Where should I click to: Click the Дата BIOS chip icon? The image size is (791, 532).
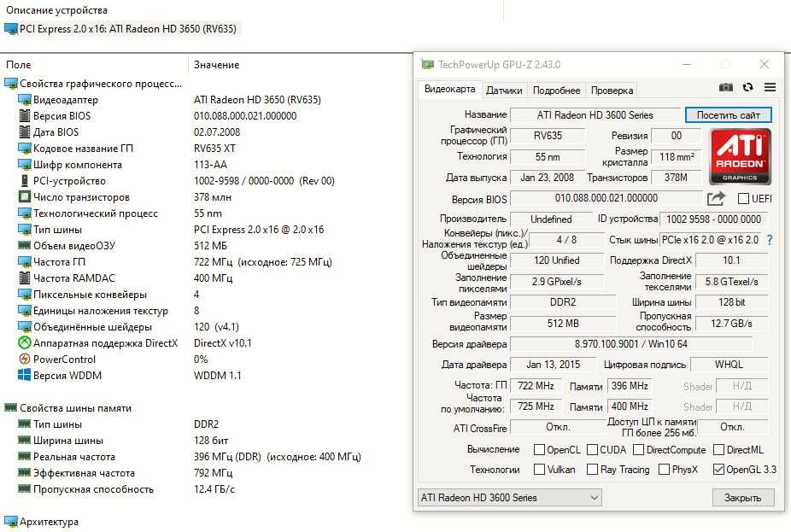(x=24, y=132)
